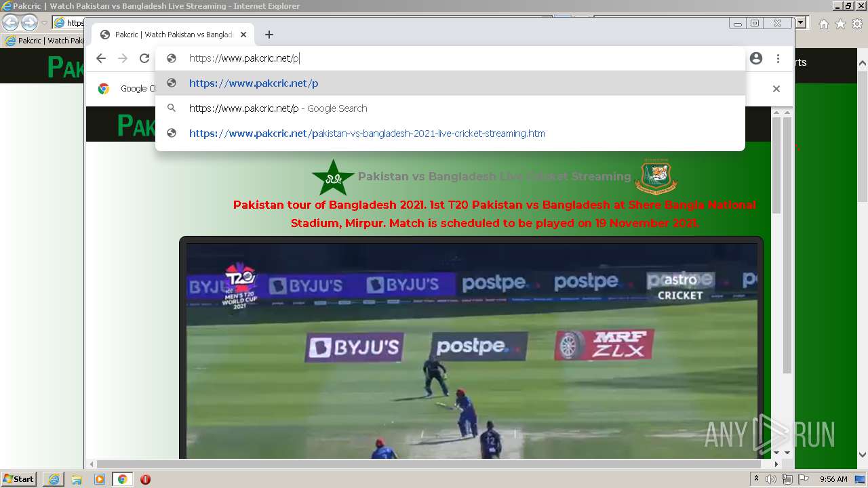This screenshot has height=488, width=868.
Task: Open Chrome profile account icon
Action: tap(756, 58)
